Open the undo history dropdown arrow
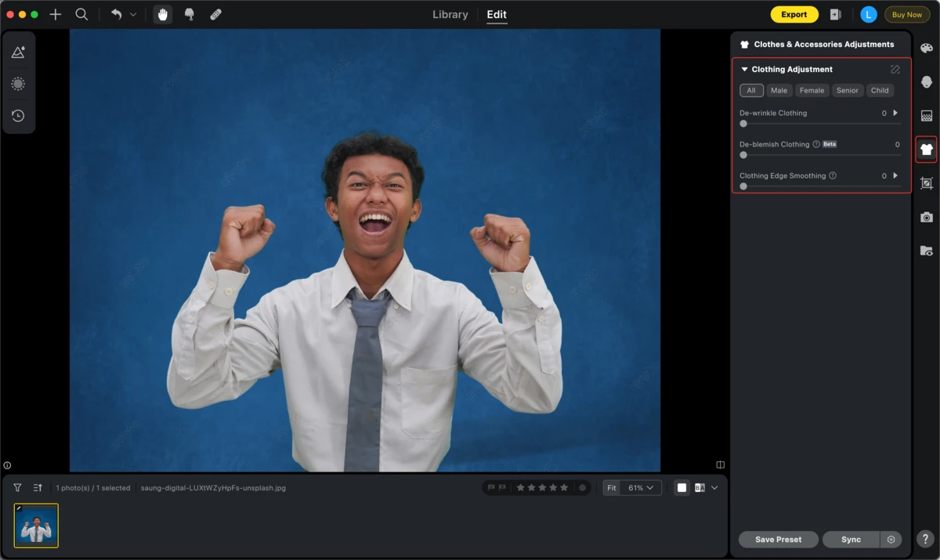The height and width of the screenshot is (560, 940). coord(133,14)
